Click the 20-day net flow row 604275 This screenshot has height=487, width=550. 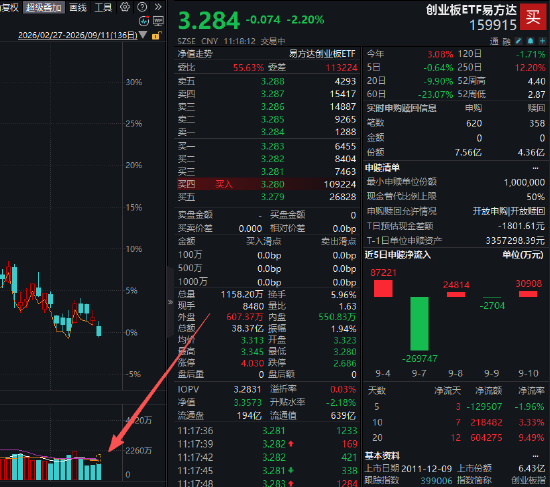(x=456, y=438)
